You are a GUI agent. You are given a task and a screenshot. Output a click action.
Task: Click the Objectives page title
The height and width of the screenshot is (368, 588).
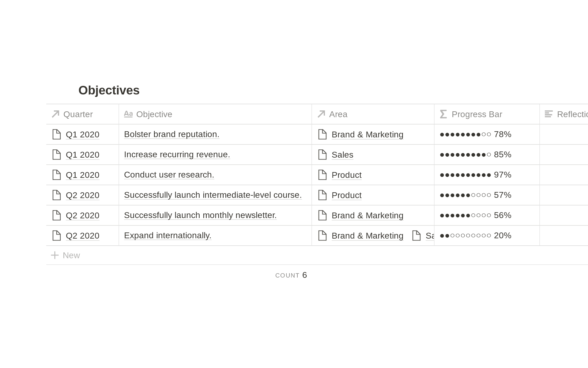109,90
